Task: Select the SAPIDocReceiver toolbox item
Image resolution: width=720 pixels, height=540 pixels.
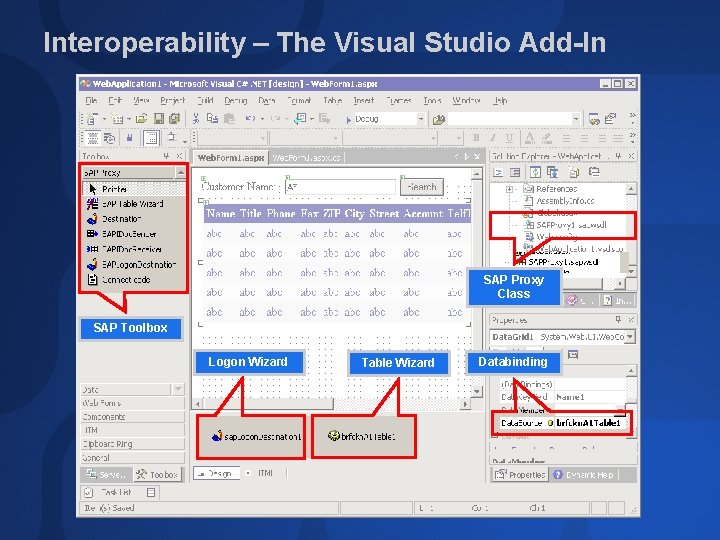Action: 134,249
